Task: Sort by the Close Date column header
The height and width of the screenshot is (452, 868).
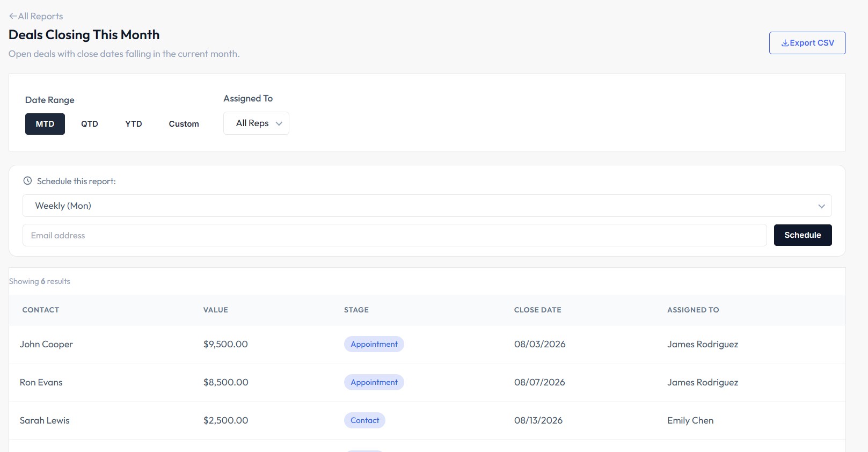Action: [x=538, y=310]
